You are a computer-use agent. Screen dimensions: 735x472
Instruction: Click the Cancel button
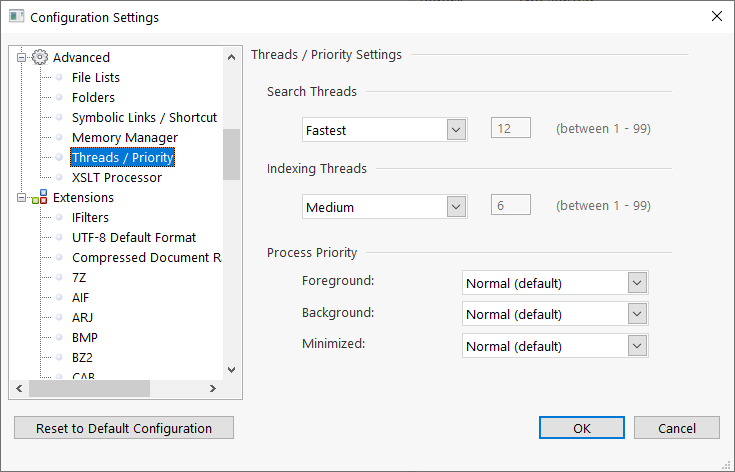tap(677, 428)
